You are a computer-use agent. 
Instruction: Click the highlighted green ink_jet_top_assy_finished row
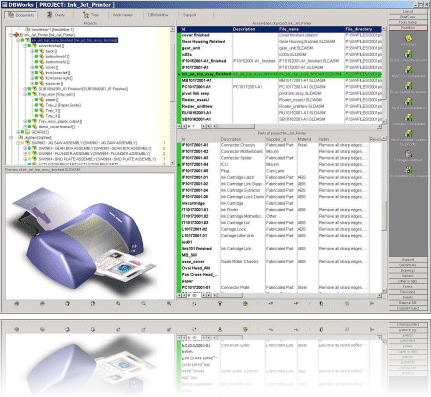point(279,74)
